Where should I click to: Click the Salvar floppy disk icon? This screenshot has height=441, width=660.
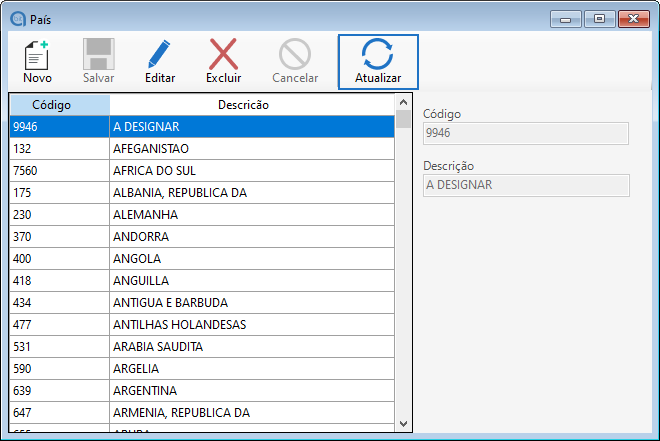pos(98,55)
